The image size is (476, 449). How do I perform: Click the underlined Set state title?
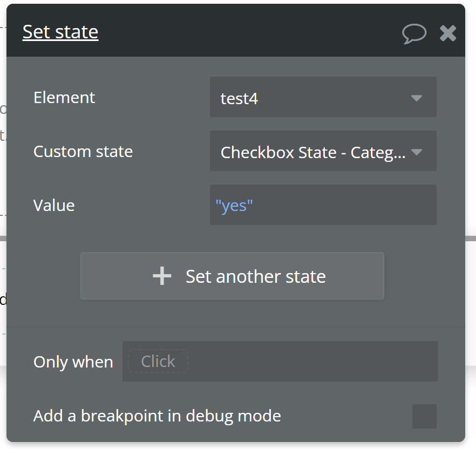[x=60, y=32]
